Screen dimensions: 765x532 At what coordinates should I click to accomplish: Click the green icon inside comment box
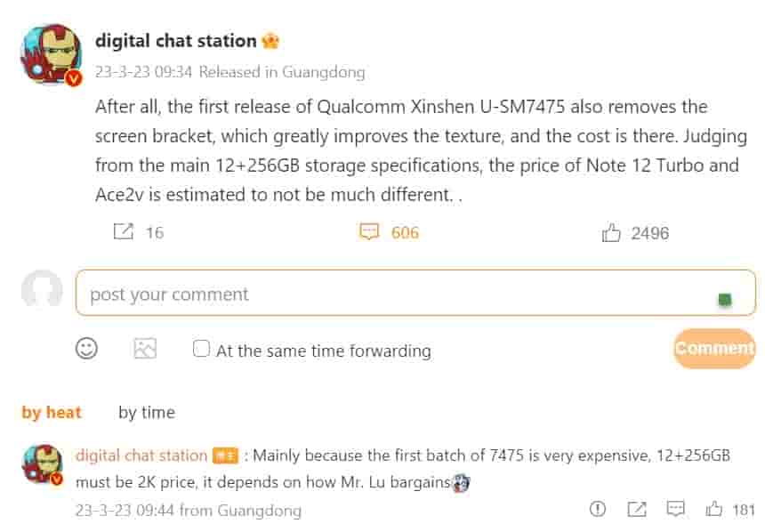coord(724,300)
